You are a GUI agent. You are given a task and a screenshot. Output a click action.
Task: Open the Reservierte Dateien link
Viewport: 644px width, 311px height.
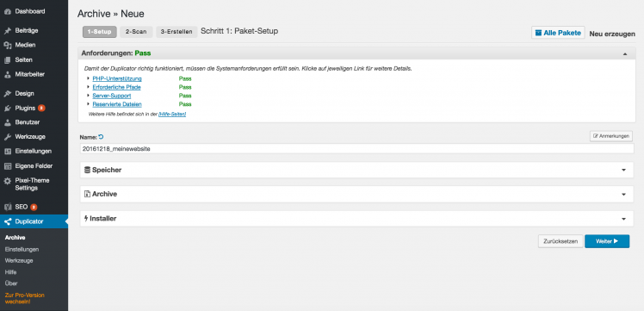(x=117, y=104)
